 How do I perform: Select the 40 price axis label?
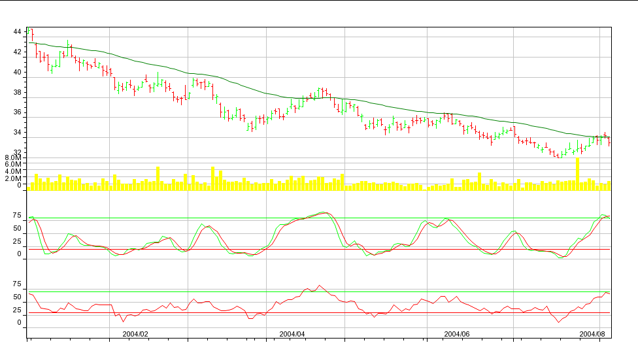pos(18,72)
